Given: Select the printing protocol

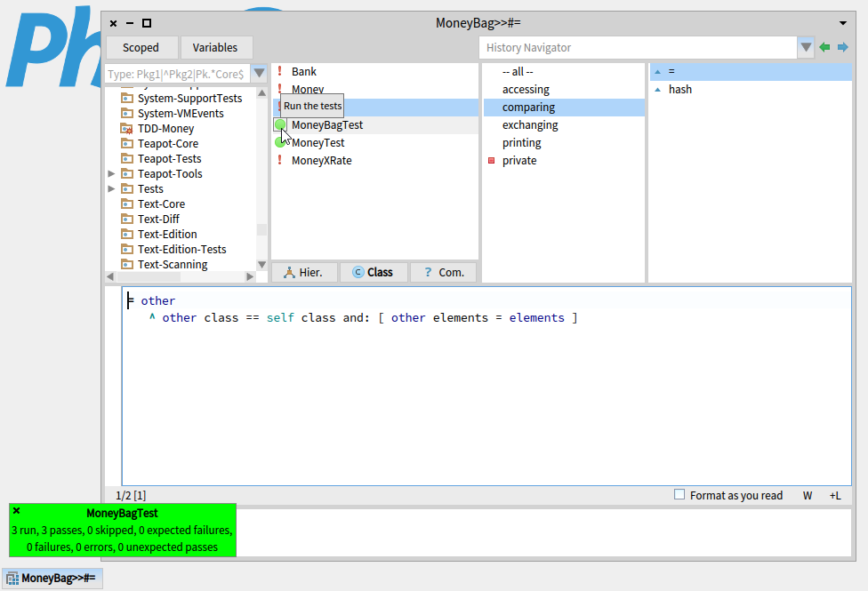Looking at the screenshot, I should pos(564,143).
